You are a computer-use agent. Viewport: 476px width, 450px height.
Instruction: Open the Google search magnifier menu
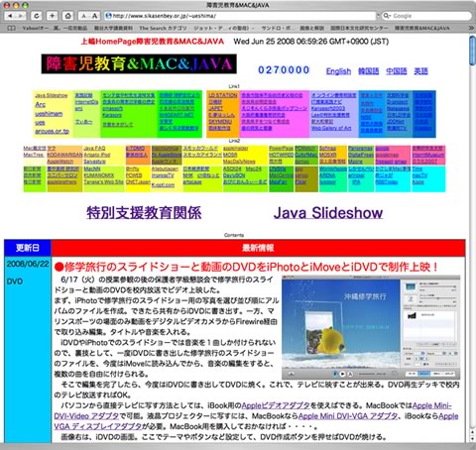point(387,16)
